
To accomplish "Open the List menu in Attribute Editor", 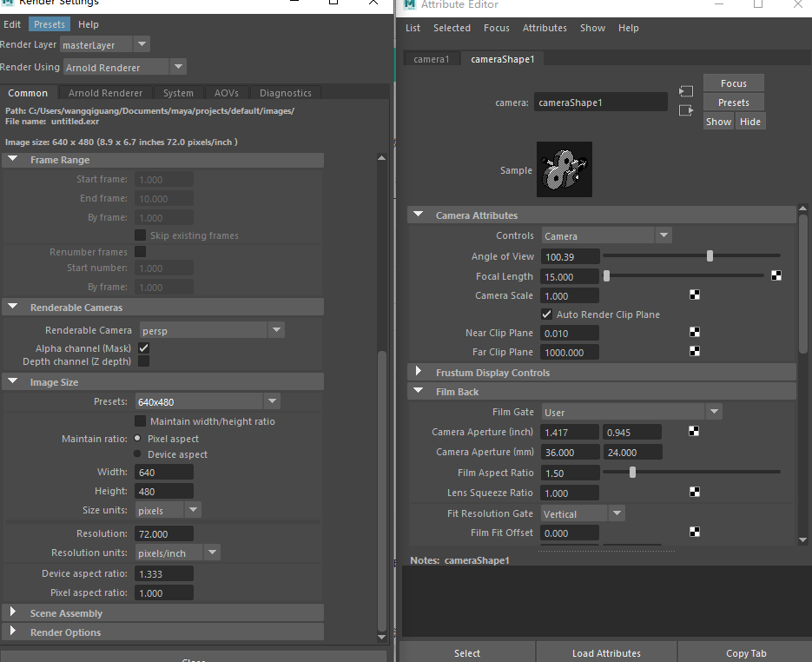I will click(413, 28).
